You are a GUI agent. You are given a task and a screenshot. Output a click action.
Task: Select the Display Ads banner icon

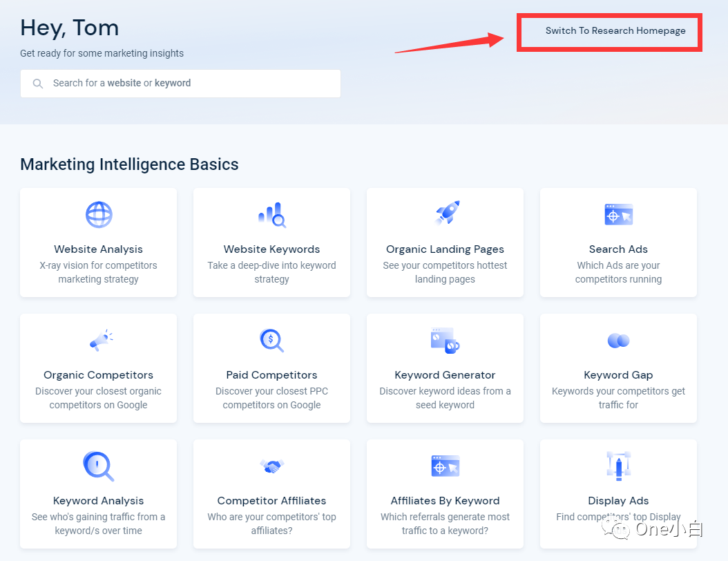618,466
